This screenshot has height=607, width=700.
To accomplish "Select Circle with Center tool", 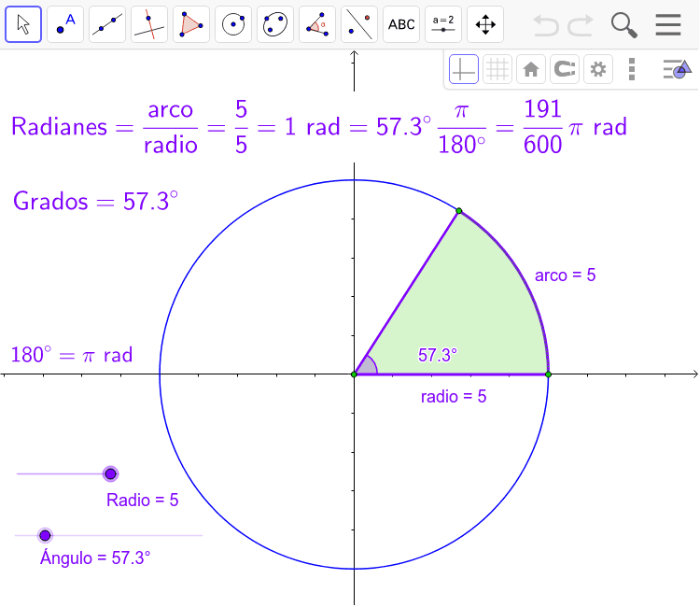I will (x=233, y=24).
